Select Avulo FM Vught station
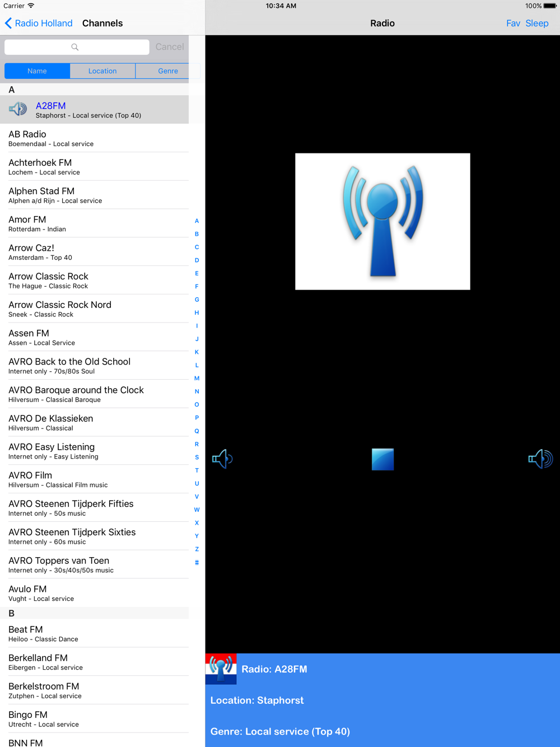This screenshot has width=560, height=747. 94,593
